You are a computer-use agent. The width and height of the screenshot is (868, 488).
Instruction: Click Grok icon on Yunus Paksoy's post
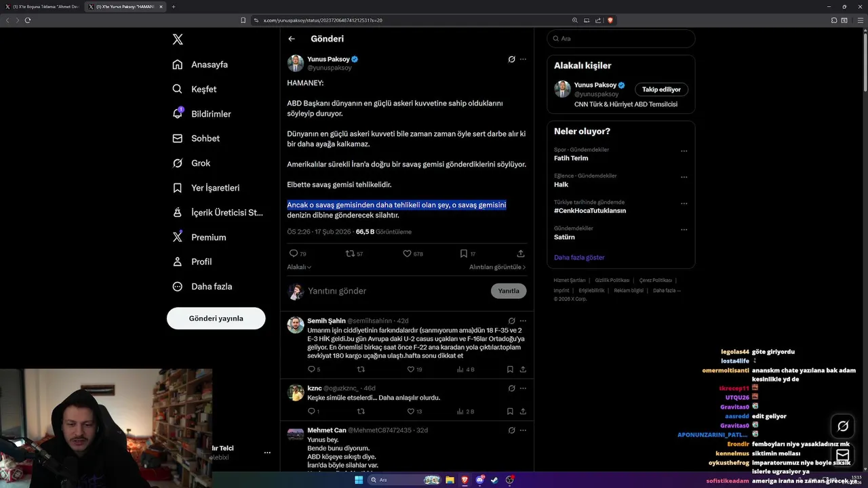click(511, 59)
